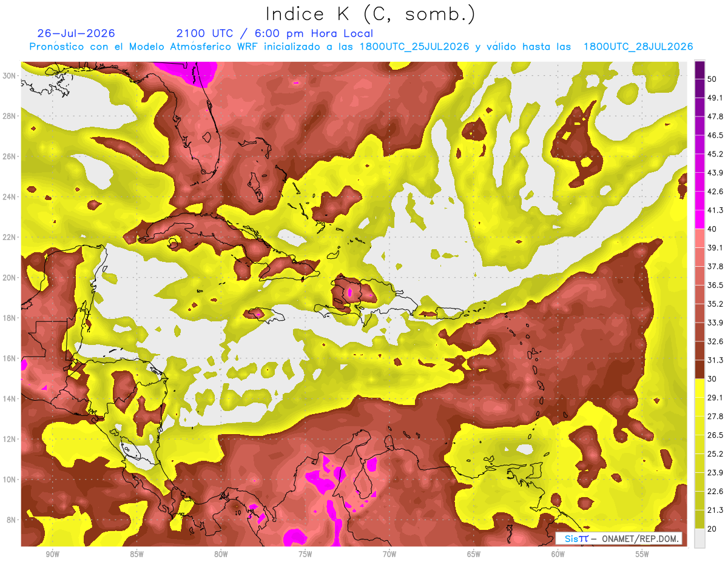Click the legend value "46.5"

point(715,135)
